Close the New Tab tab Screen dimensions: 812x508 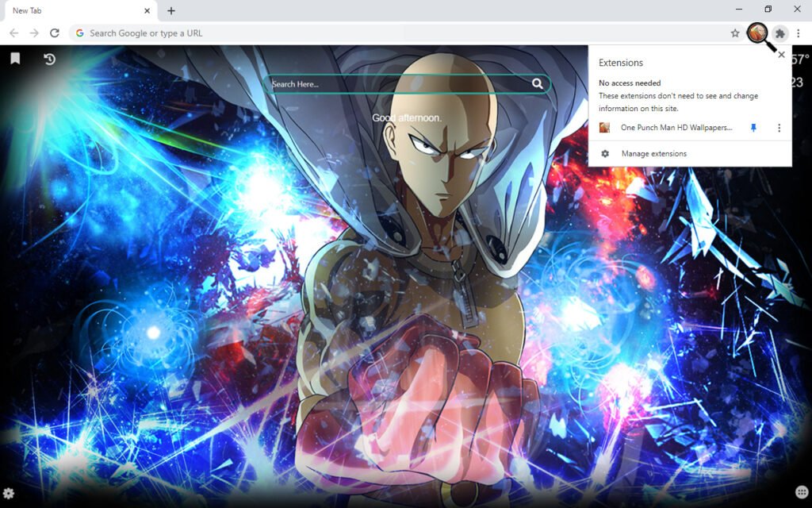click(147, 11)
